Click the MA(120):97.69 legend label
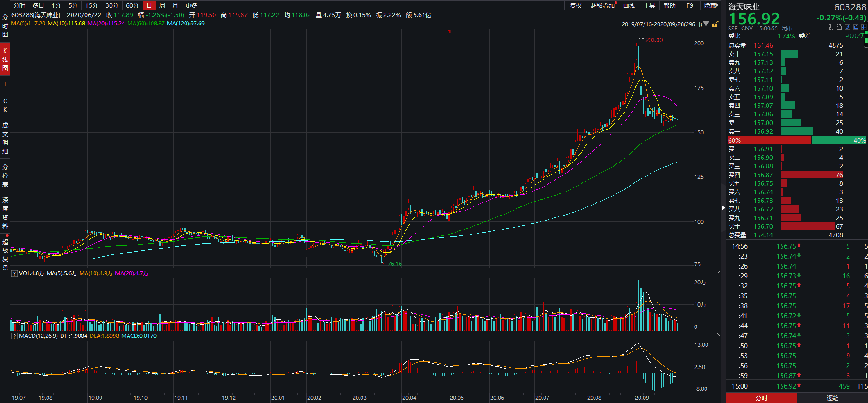868x403 pixels. point(186,24)
